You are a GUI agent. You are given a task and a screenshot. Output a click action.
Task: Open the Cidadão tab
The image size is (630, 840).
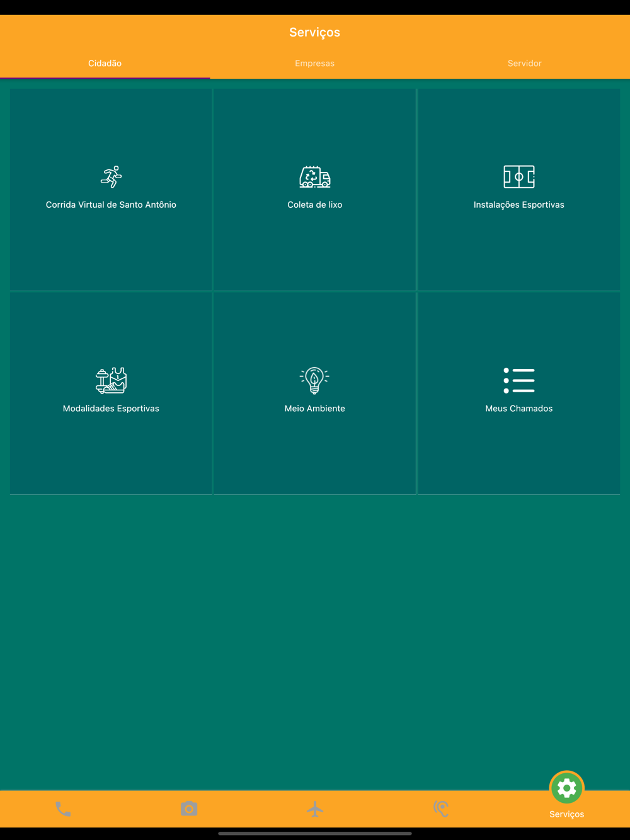tap(105, 64)
